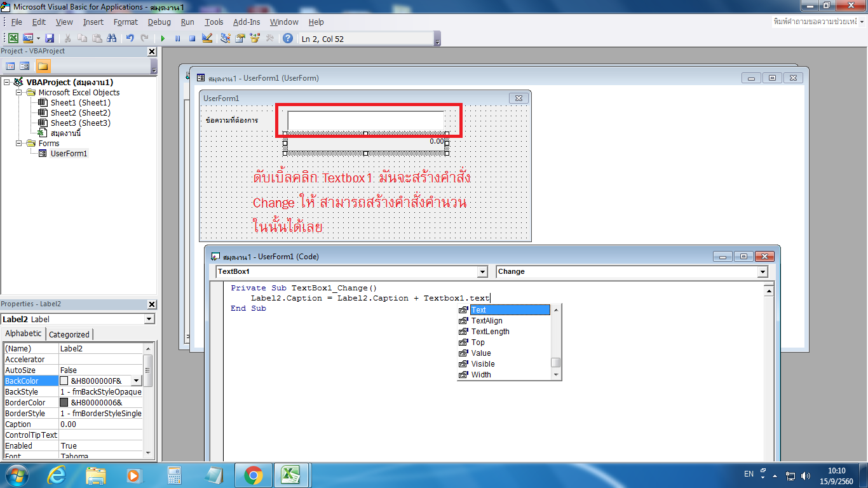Image resolution: width=868 pixels, height=488 pixels.
Task: Select UserForm1 in the Forms folder
Action: [69, 153]
